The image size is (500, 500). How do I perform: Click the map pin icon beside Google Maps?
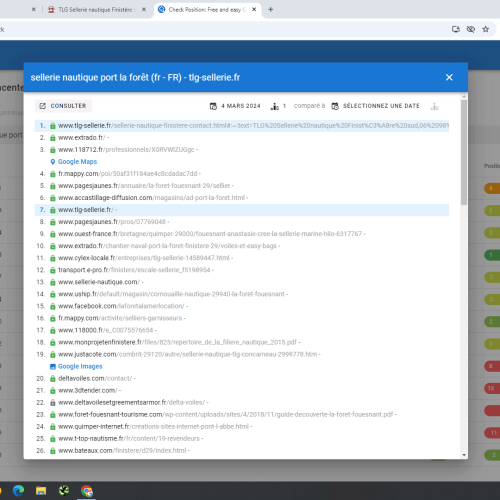point(52,162)
